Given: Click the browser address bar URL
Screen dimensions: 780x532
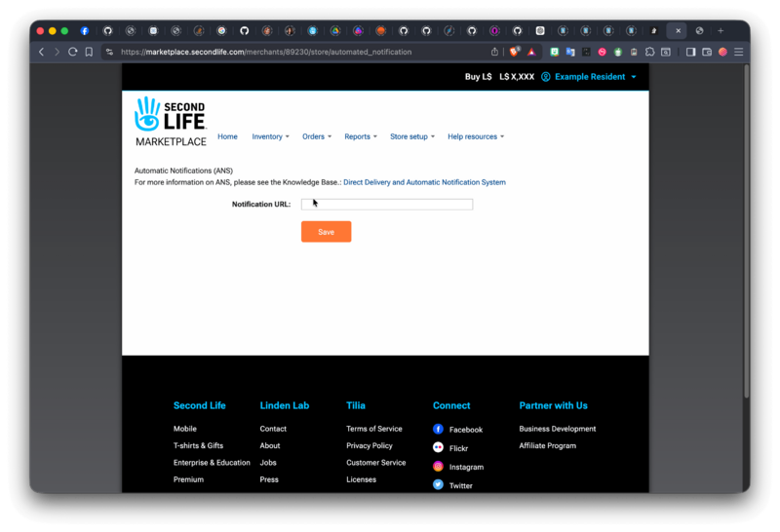Looking at the screenshot, I should (266, 52).
